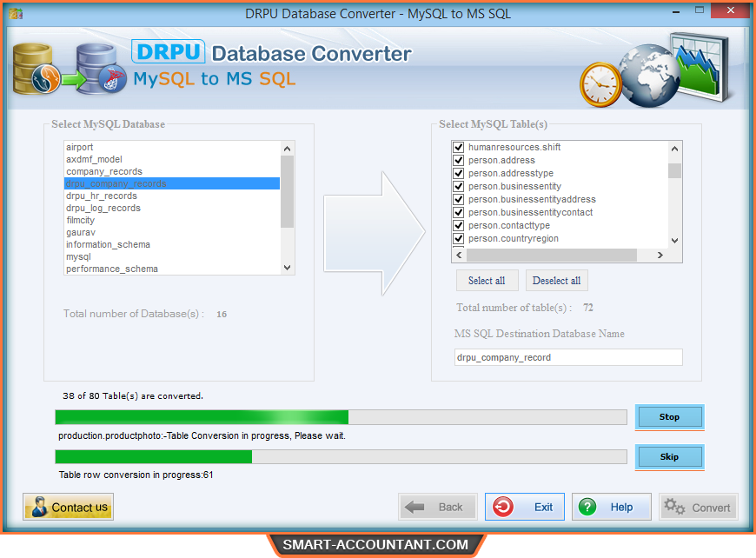Click database list scroll up arrow

click(288, 149)
